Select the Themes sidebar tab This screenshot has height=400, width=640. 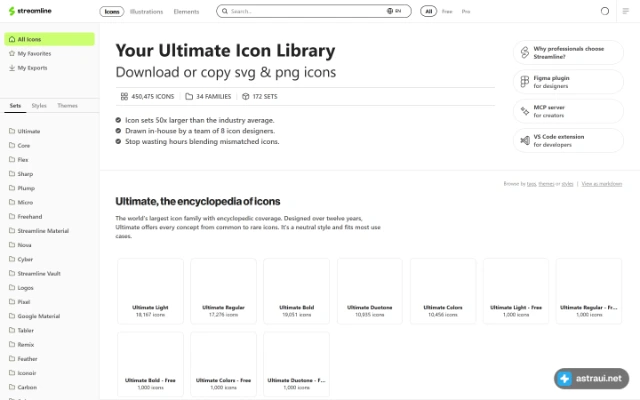[x=67, y=106]
